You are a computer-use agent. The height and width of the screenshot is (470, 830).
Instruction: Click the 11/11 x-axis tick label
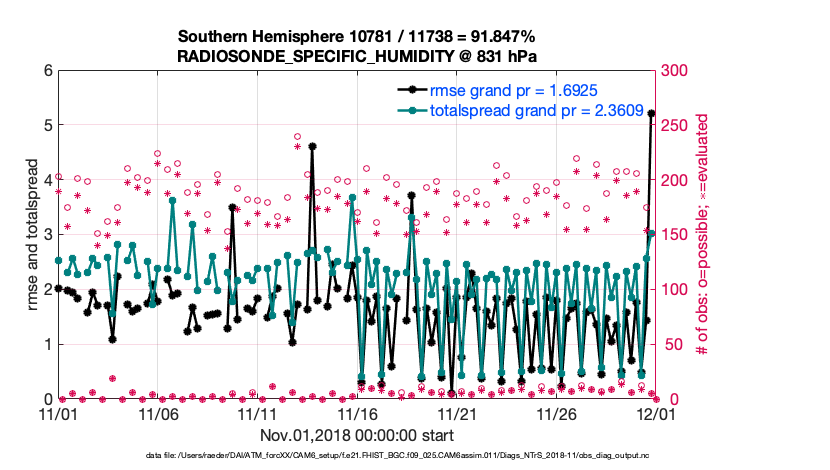click(256, 413)
